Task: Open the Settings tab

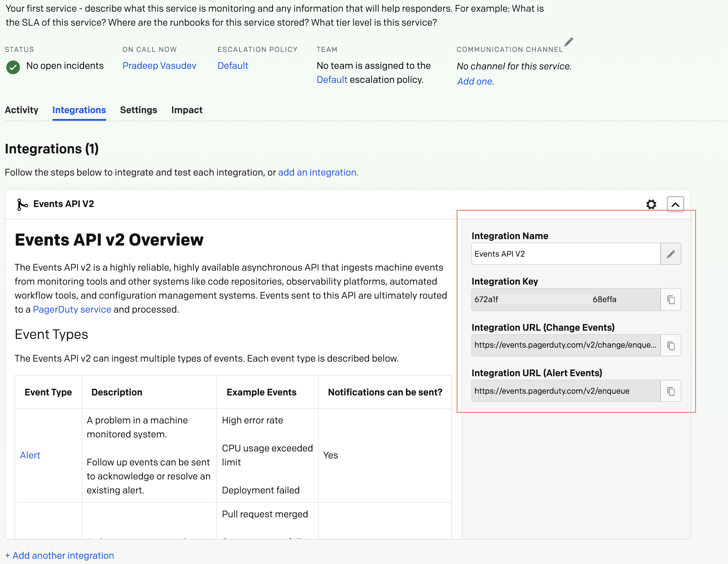Action: (138, 110)
